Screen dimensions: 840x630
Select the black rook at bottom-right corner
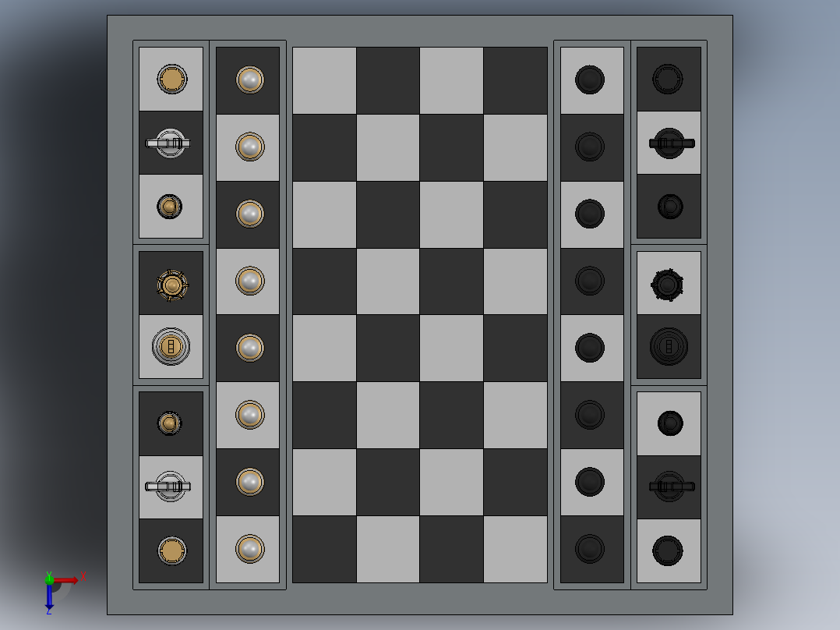(669, 550)
